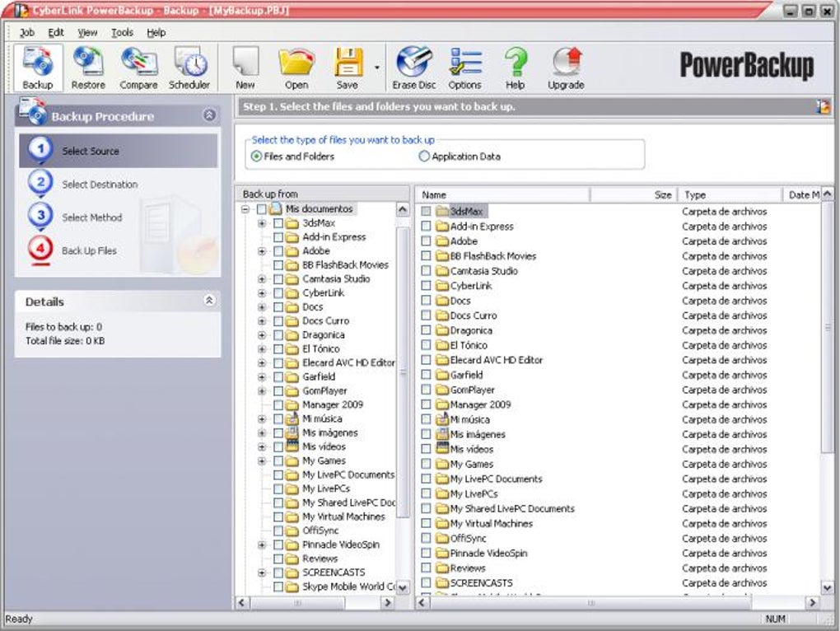The image size is (840, 631).
Task: Open the Scheduler icon
Action: (189, 68)
